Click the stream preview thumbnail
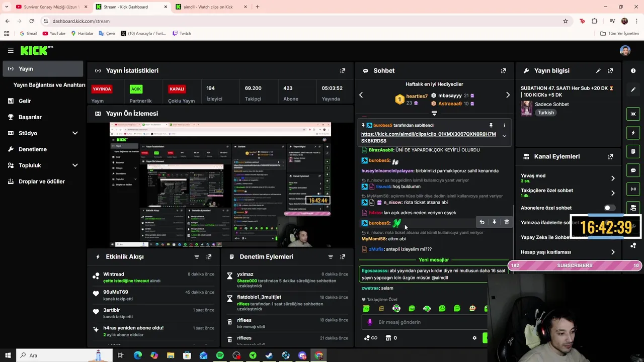The height and width of the screenshot is (362, 644). click(x=220, y=184)
